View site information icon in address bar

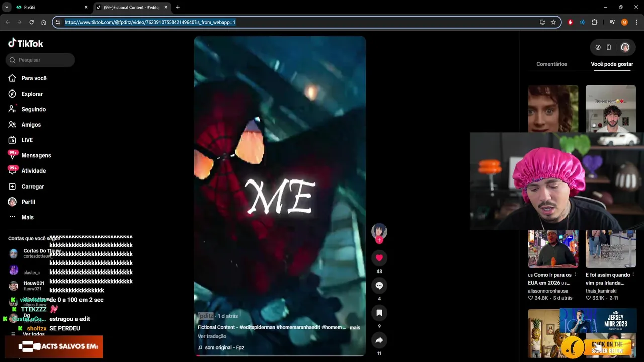pyautogui.click(x=58, y=22)
